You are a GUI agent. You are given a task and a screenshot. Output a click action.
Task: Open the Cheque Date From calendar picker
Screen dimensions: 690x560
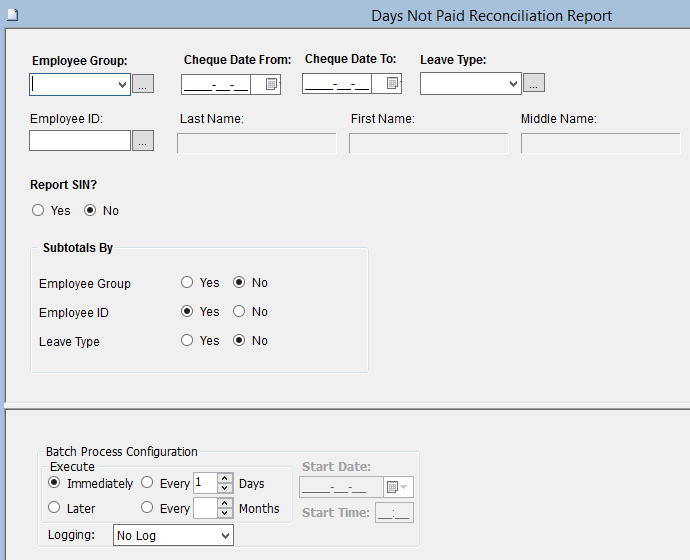[x=272, y=85]
